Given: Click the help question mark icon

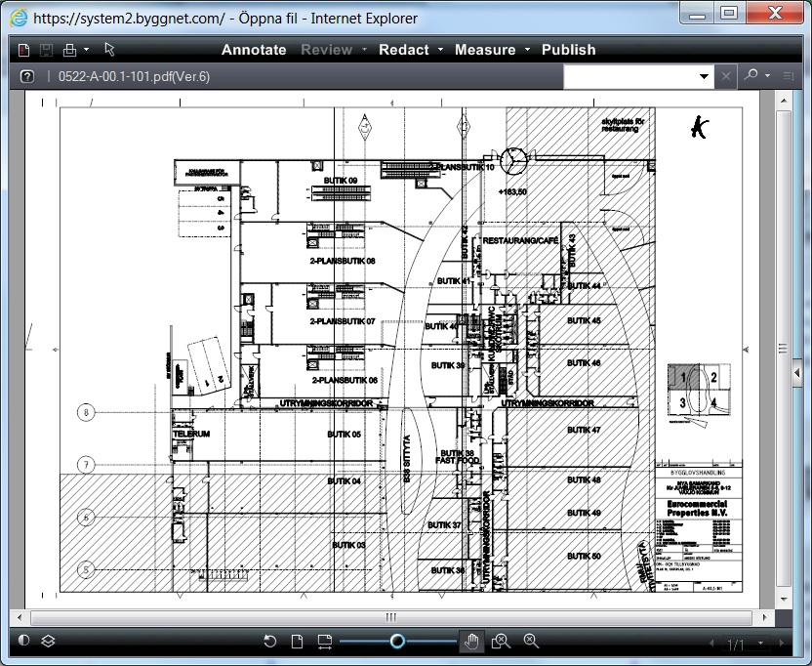Looking at the screenshot, I should pyautogui.click(x=27, y=77).
